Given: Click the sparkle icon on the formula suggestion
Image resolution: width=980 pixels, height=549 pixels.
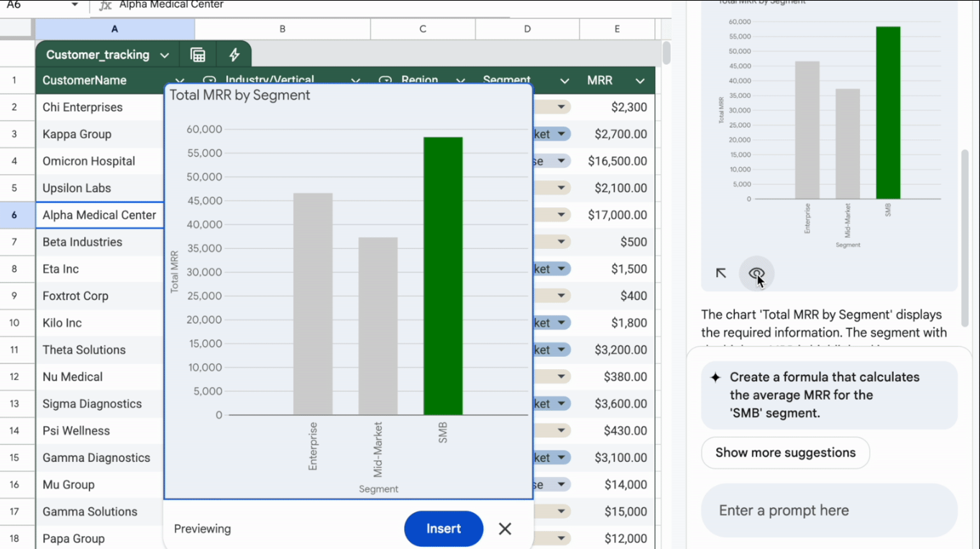Looking at the screenshot, I should tap(715, 378).
